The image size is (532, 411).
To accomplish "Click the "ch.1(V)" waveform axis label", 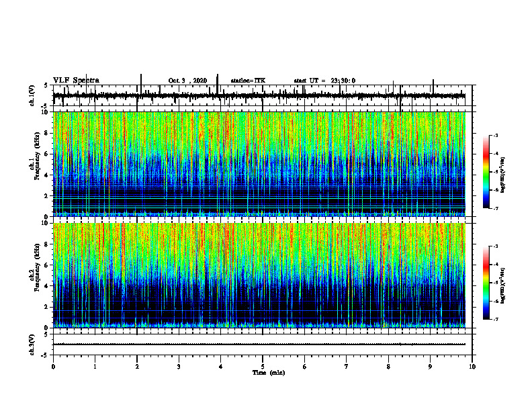I will click(x=32, y=95).
